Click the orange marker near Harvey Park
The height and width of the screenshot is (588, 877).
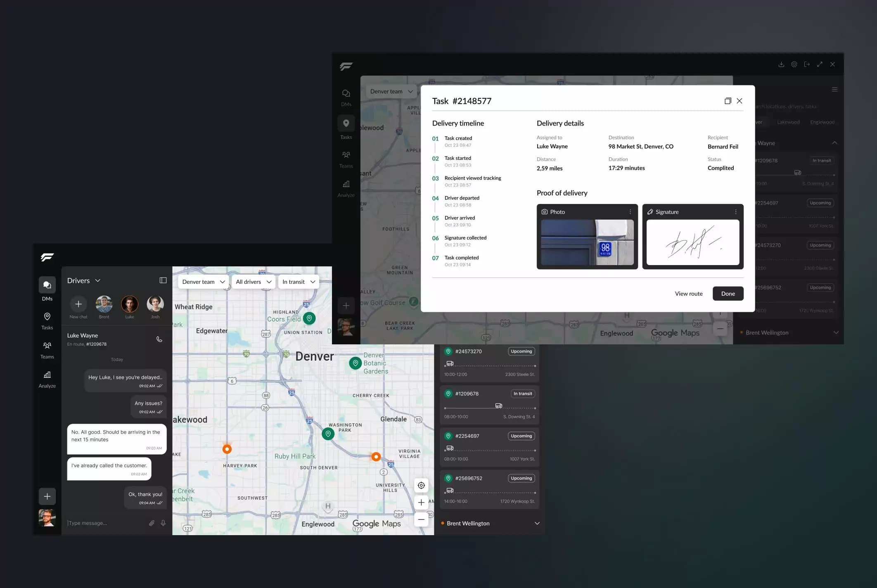pyautogui.click(x=227, y=449)
